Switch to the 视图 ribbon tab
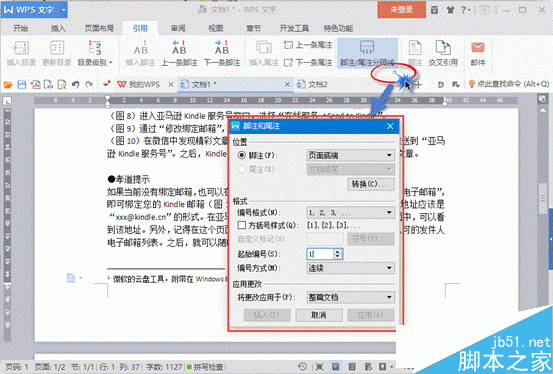This screenshot has height=374, width=553. 215,28
